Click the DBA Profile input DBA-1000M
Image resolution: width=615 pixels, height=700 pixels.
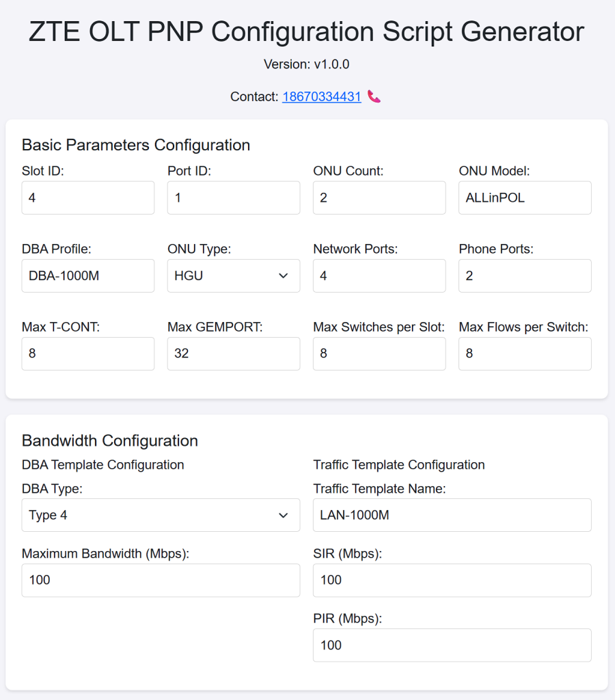(88, 276)
